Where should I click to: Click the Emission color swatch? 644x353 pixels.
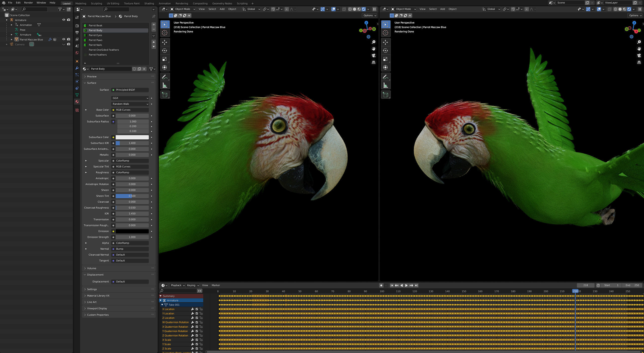132,231
